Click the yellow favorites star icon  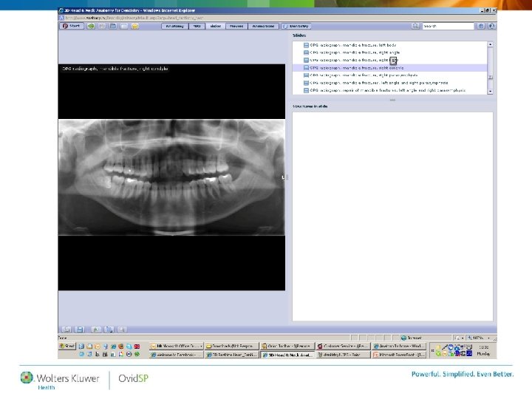tap(135, 26)
